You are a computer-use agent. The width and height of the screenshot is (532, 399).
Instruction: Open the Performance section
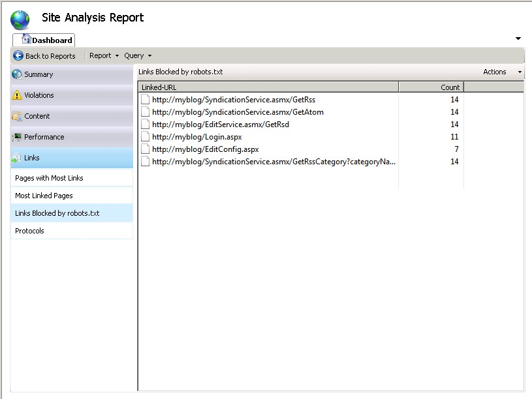(72, 137)
